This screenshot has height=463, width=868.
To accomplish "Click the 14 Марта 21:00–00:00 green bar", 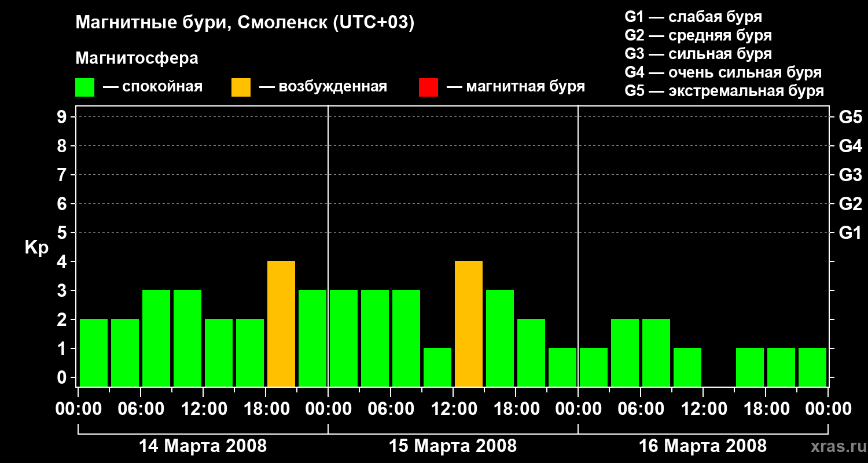I will [x=312, y=339].
